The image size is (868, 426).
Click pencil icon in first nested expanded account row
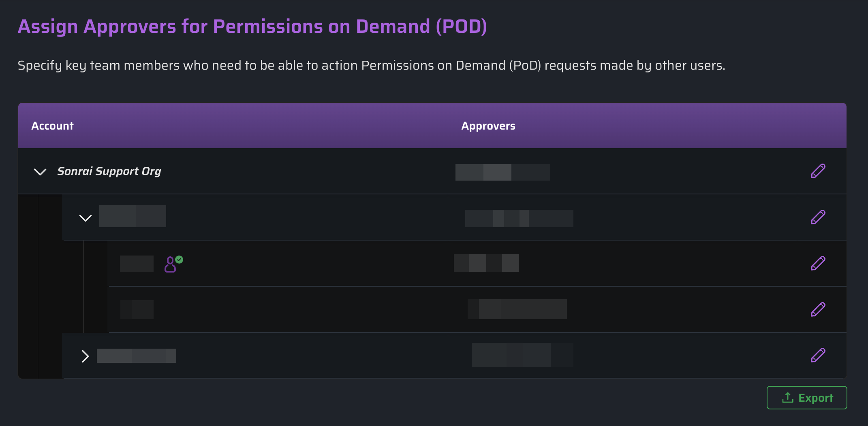tap(818, 217)
